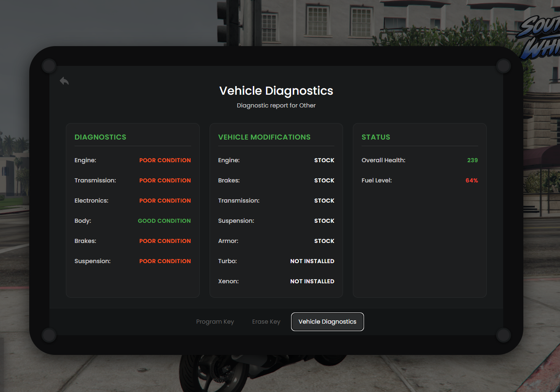Click Suspension STOCK modification value
The image size is (560, 392).
[x=324, y=221]
